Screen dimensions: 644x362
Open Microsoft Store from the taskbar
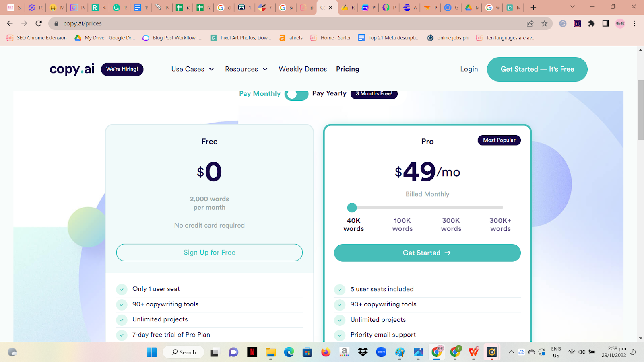point(308,352)
